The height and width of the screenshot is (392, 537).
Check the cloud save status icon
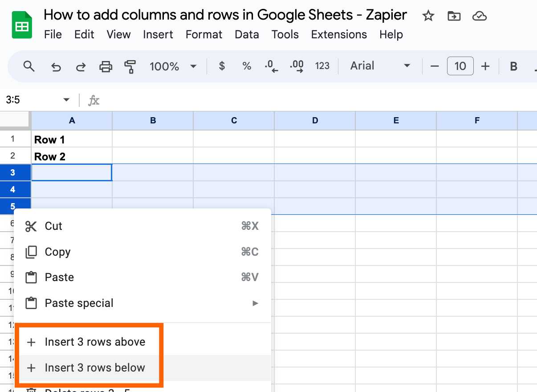[479, 16]
